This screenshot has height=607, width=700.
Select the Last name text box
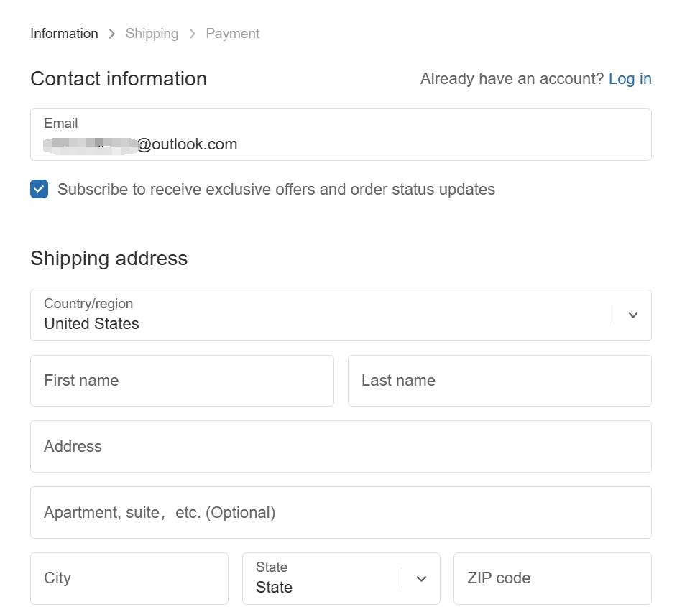click(x=499, y=381)
